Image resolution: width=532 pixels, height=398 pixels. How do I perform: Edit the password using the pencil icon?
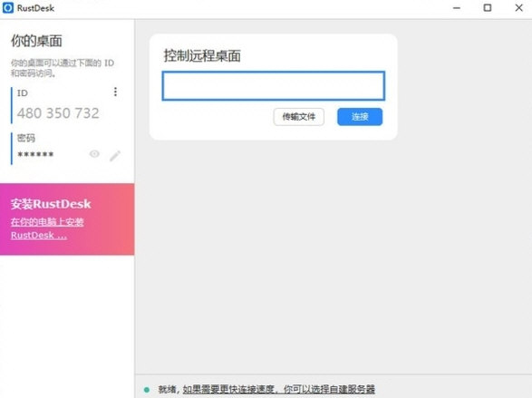115,156
